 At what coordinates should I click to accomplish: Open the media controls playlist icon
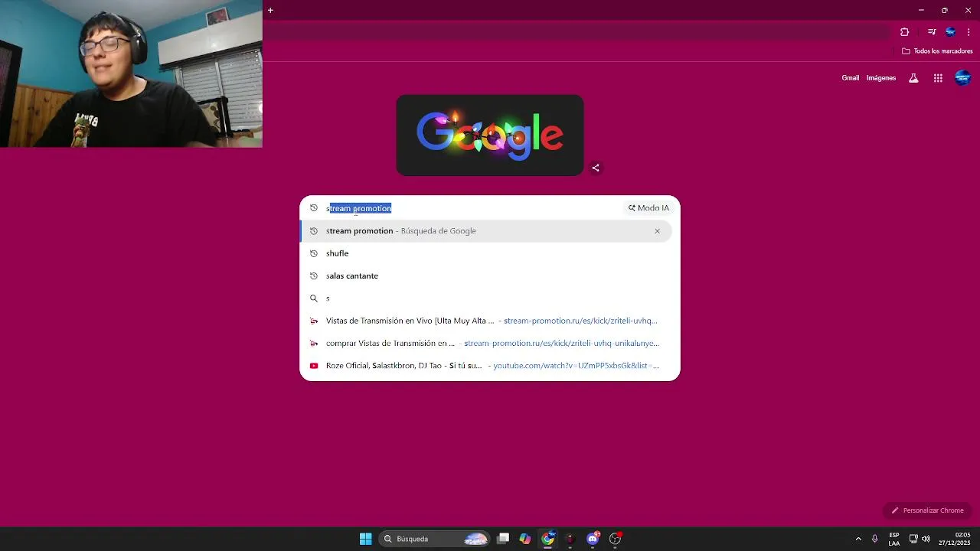[932, 32]
